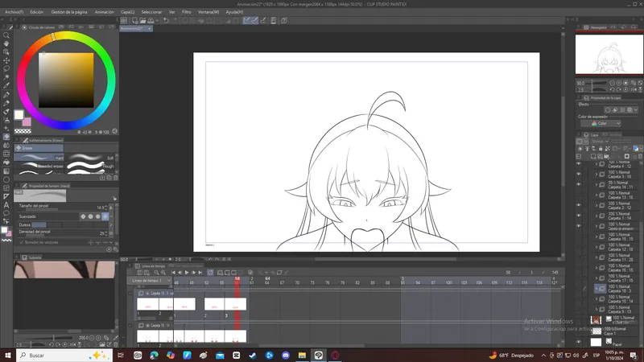Expand the Carpeta 16 : 15 folder

click(597, 268)
